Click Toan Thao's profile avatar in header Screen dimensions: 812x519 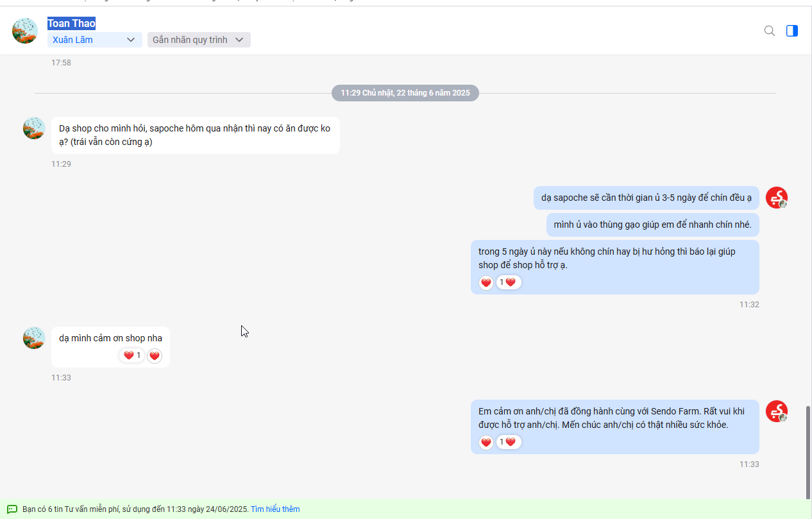(25, 31)
